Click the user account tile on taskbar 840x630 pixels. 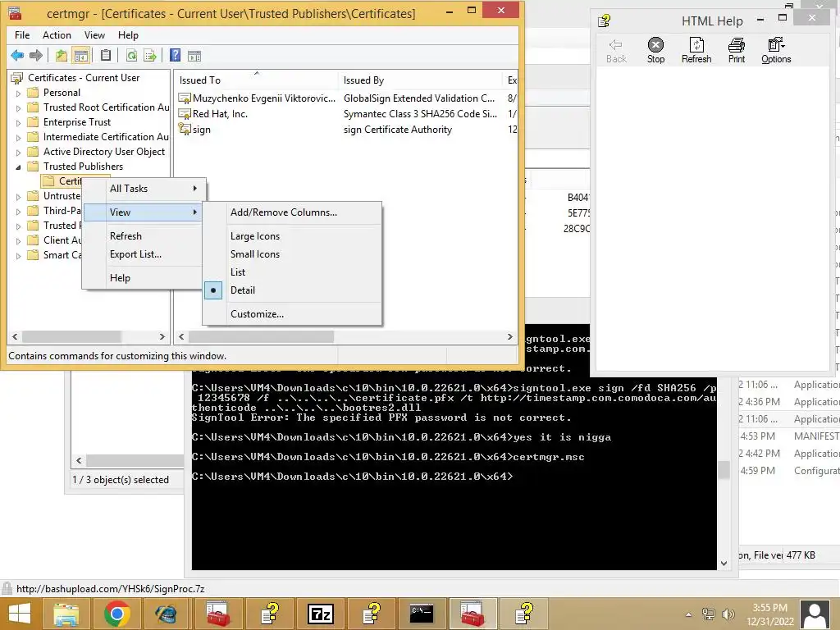815,614
